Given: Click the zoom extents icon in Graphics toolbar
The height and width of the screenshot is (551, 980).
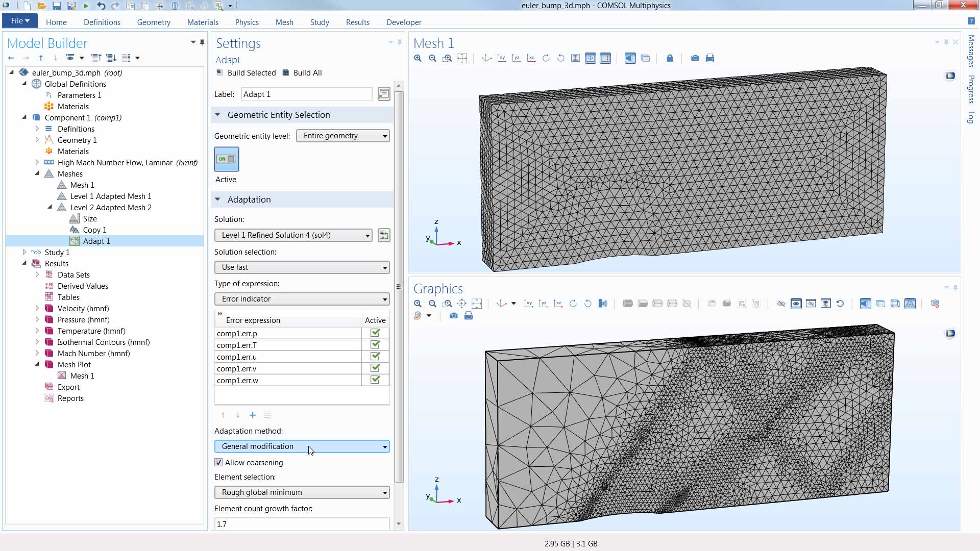Looking at the screenshot, I should coord(477,304).
